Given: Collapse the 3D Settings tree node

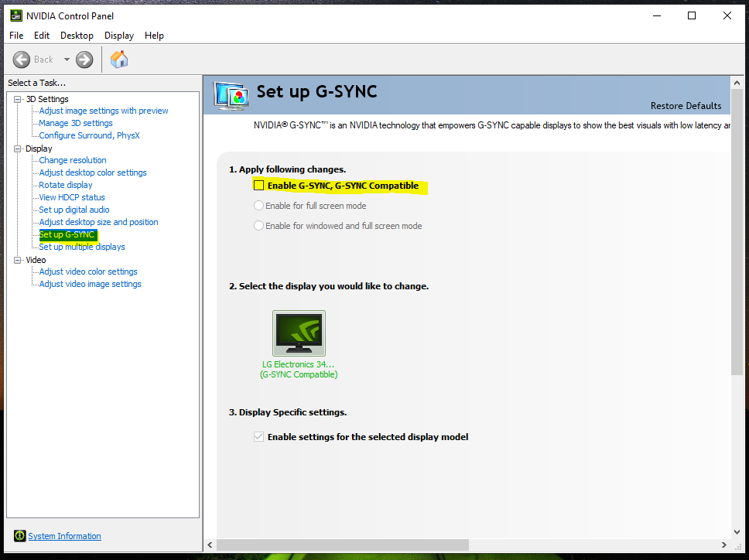Looking at the screenshot, I should (18, 99).
